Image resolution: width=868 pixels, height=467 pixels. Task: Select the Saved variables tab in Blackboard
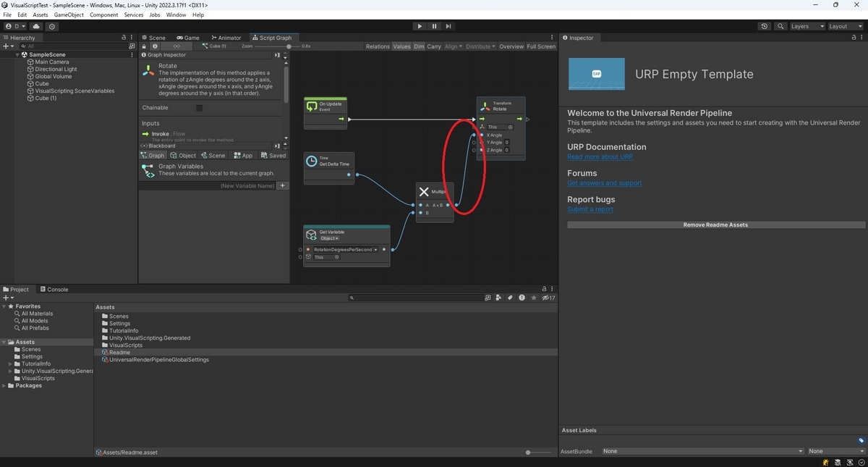[273, 155]
